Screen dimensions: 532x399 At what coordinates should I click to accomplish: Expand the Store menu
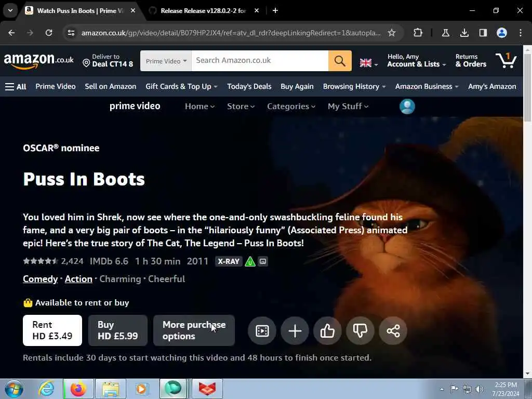241,106
